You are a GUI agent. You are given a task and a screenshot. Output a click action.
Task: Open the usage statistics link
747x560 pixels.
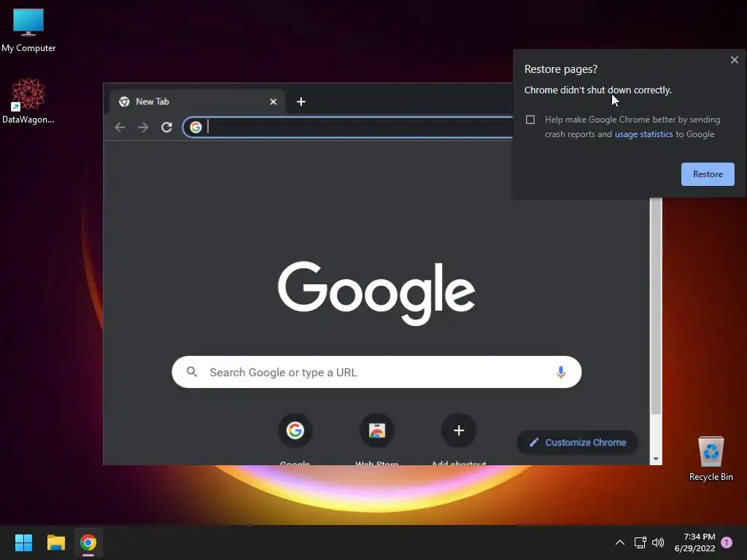[x=643, y=134]
